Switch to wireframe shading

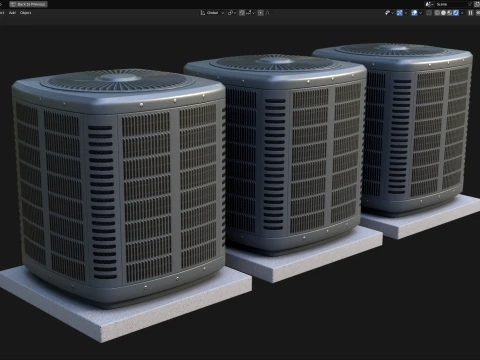coord(437,13)
